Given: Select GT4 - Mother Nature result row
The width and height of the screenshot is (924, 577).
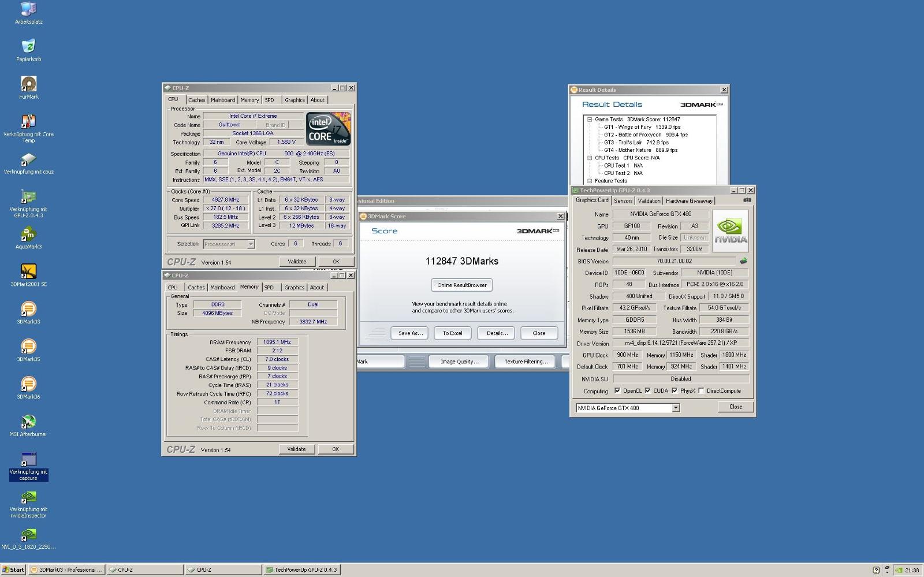Looking at the screenshot, I should [641, 150].
